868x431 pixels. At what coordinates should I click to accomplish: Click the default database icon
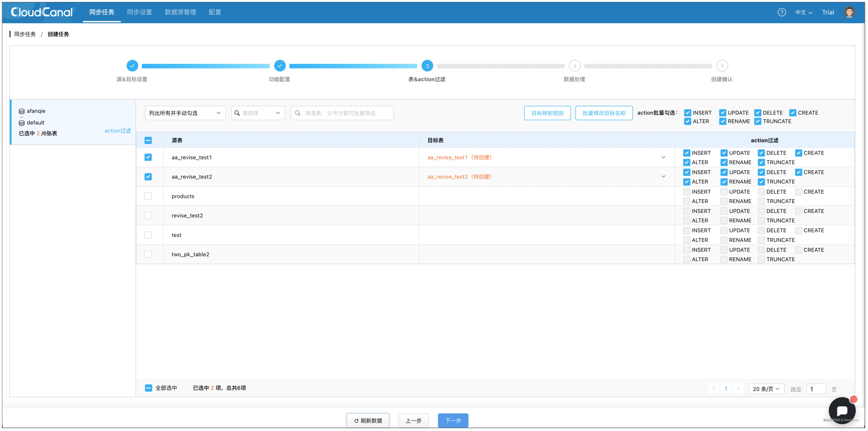[22, 123]
